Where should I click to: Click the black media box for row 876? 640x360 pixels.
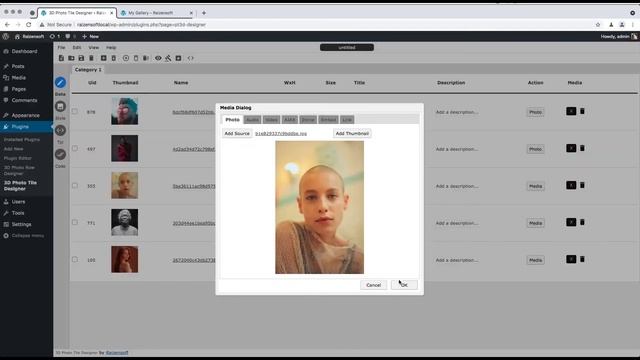click(571, 111)
